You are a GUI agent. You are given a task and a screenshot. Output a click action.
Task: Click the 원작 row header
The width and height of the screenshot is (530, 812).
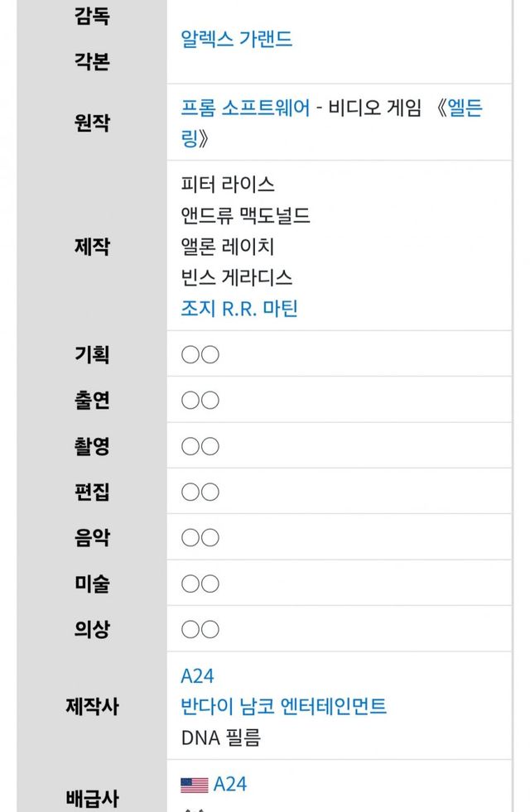pyautogui.click(x=92, y=124)
